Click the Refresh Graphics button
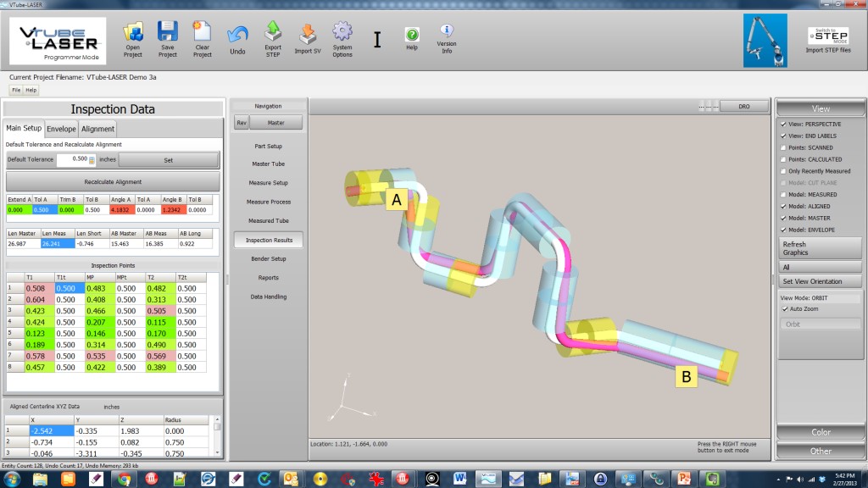Image resolution: width=868 pixels, height=488 pixels. (821, 248)
